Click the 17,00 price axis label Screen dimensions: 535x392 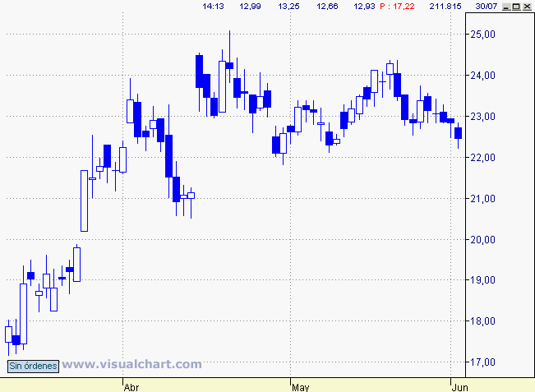(x=482, y=362)
